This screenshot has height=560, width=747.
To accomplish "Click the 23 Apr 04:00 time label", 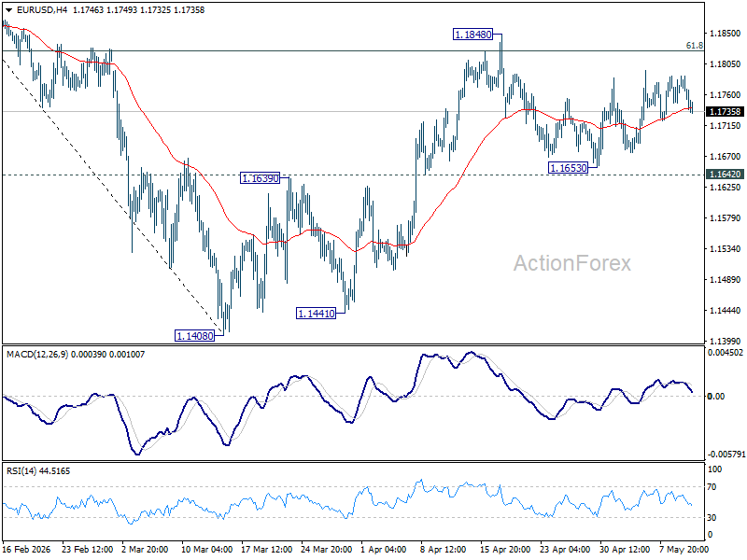I will point(565,549).
